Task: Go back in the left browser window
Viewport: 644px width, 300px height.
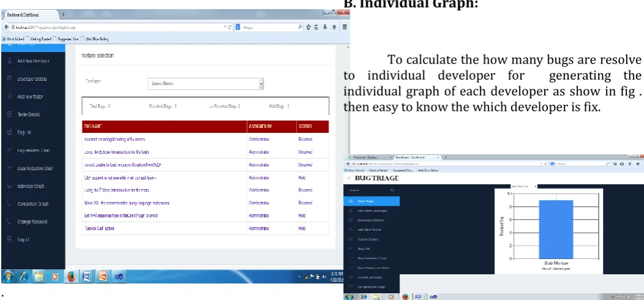Action: (x=6, y=27)
